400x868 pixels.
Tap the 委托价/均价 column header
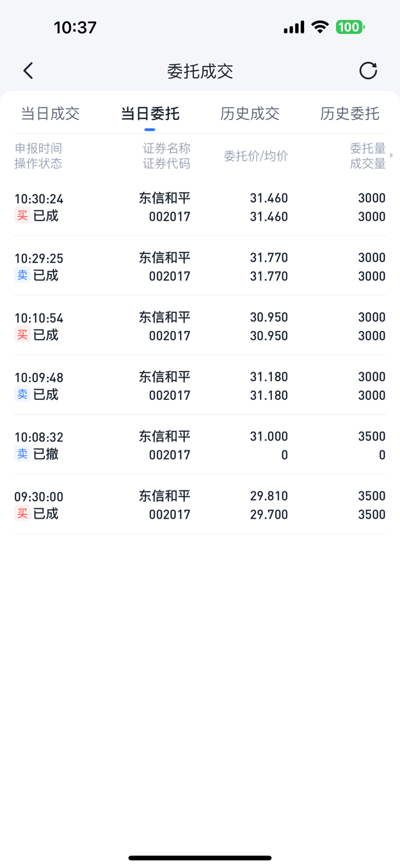click(256, 156)
